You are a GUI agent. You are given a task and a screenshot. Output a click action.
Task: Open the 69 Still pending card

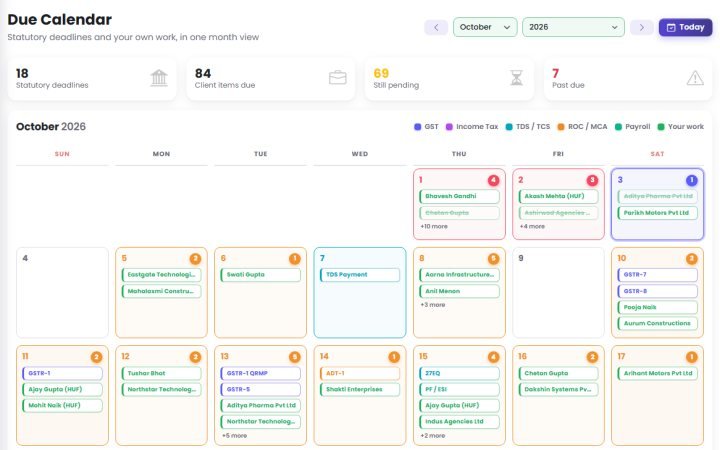(x=449, y=79)
